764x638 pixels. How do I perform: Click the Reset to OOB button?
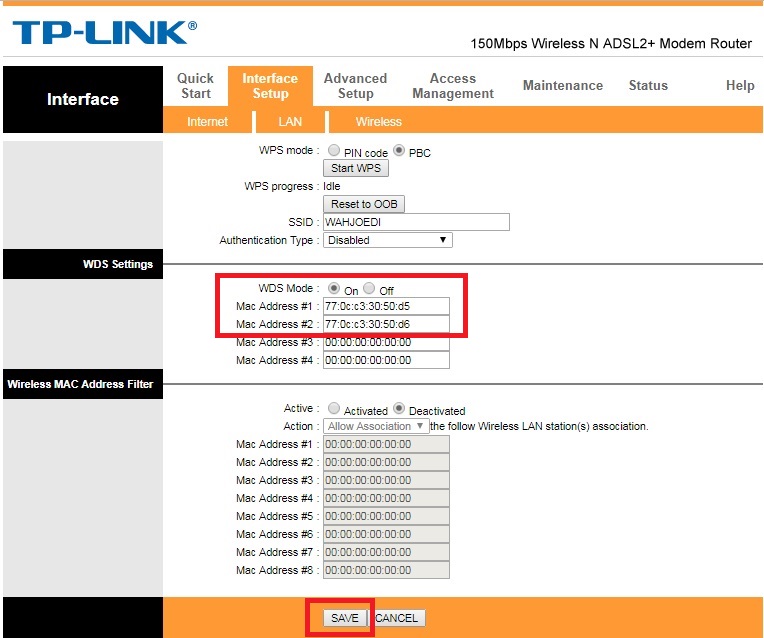click(x=364, y=204)
